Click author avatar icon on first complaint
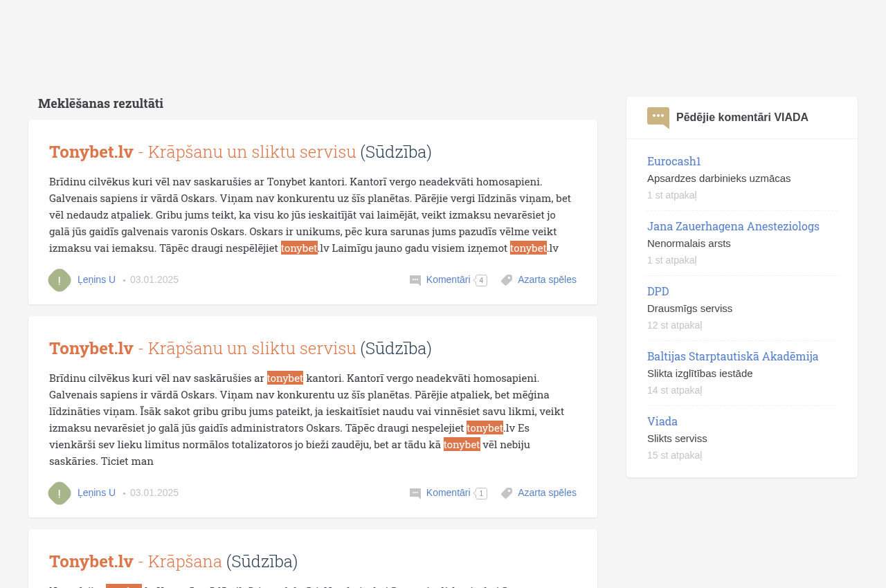The width and height of the screenshot is (886, 588). (x=60, y=280)
